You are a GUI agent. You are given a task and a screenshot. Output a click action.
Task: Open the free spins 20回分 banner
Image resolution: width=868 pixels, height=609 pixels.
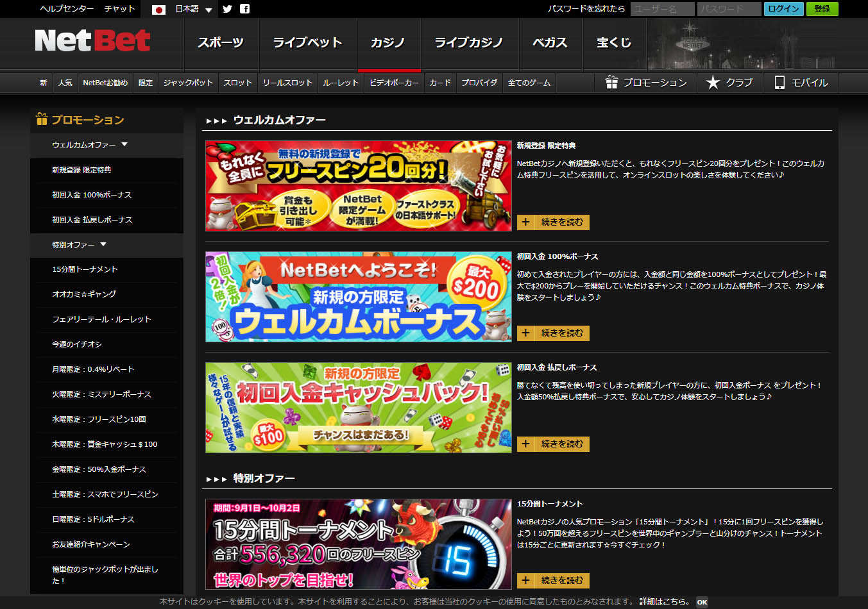pos(359,186)
